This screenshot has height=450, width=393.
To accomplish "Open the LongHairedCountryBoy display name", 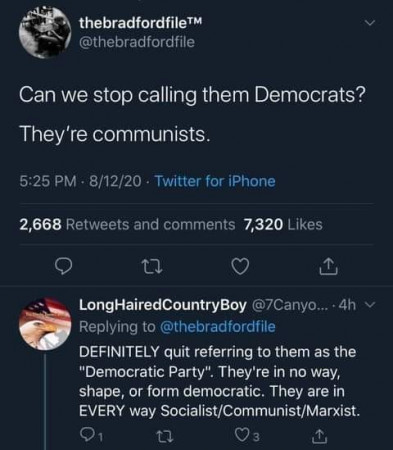I will [x=163, y=305].
